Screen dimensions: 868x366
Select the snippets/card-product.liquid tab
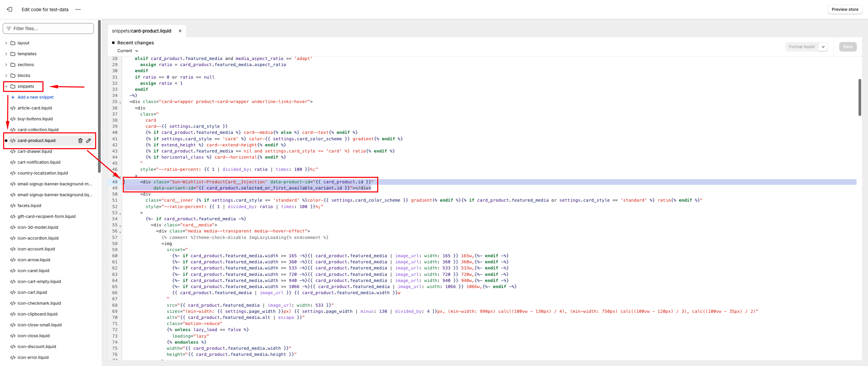[x=141, y=31]
